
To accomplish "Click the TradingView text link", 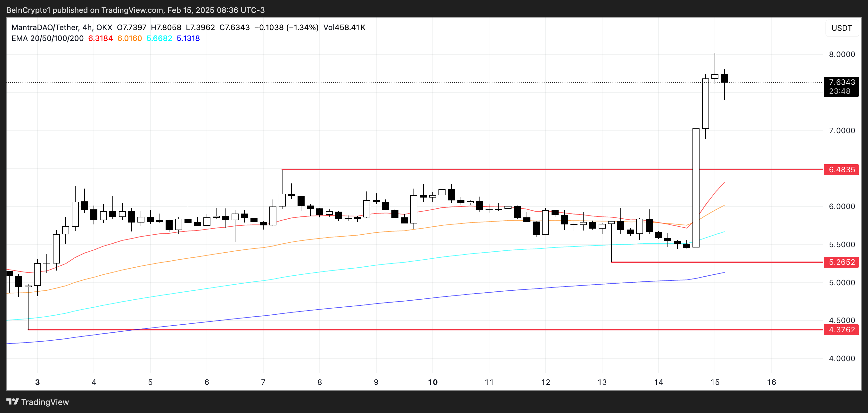I will point(45,402).
